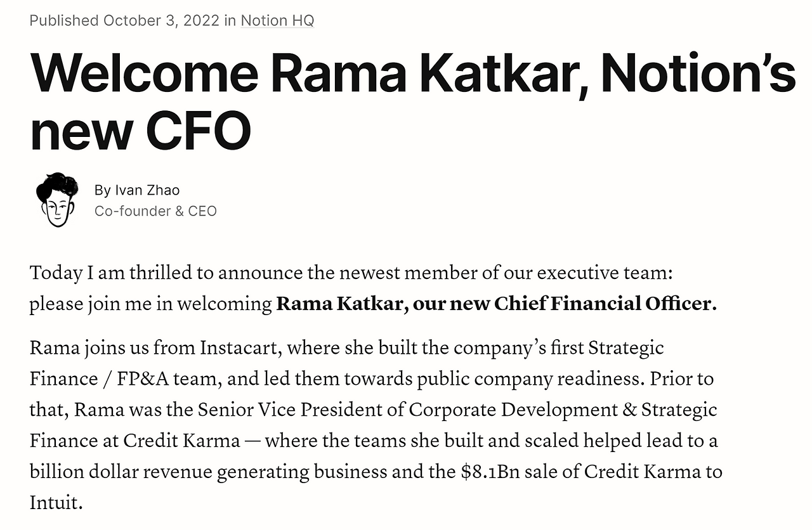Click the Co-founder & CEO subtitle
The height and width of the screenshot is (530, 812).
pos(155,210)
